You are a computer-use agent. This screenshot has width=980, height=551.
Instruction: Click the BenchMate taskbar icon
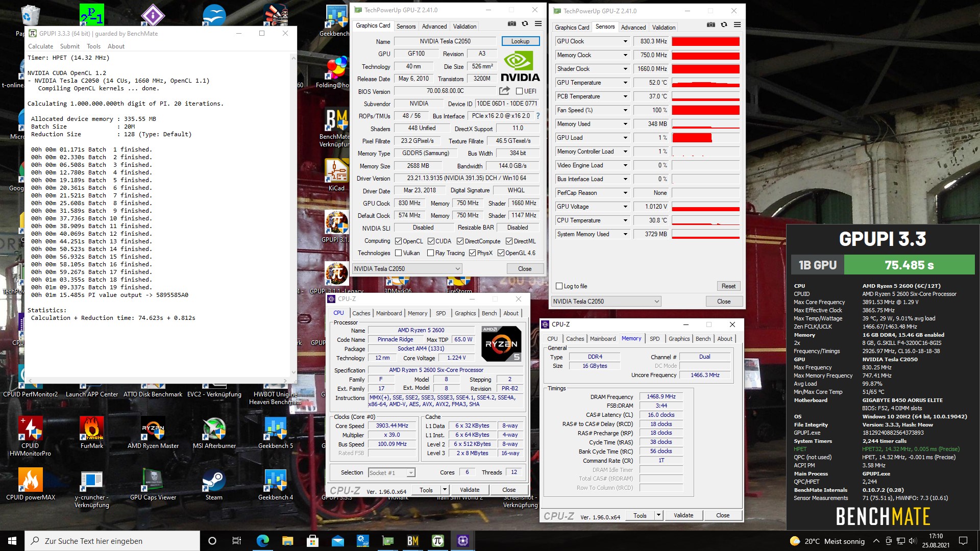413,541
